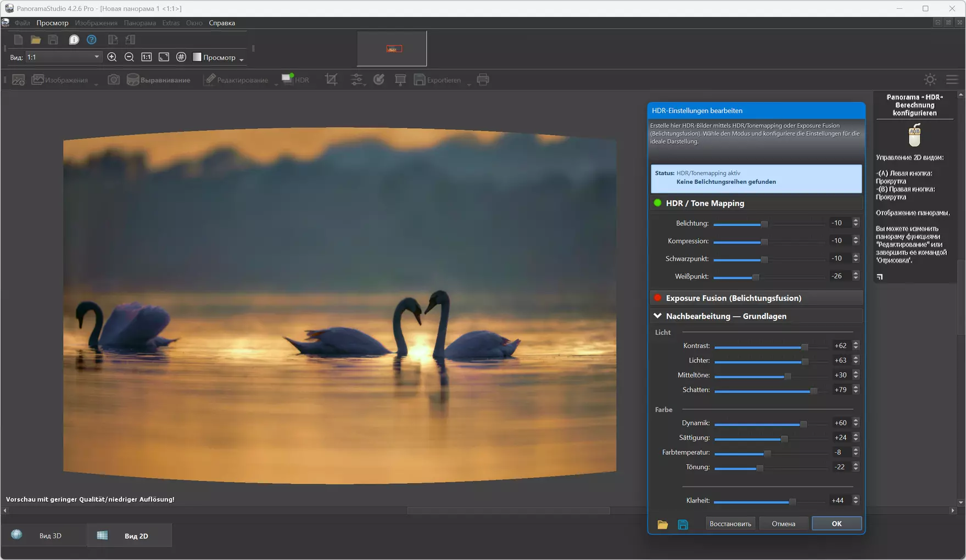Click the zoom in magnifier icon
Viewport: 966px width, 560px height.
pos(112,57)
